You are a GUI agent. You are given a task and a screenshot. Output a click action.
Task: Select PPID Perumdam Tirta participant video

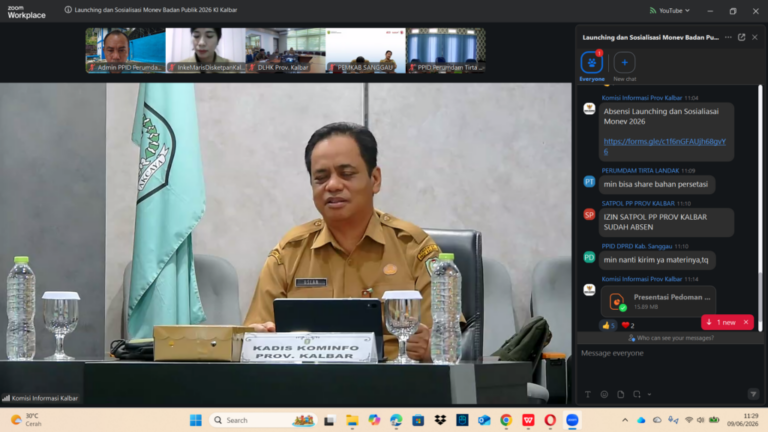tap(446, 50)
